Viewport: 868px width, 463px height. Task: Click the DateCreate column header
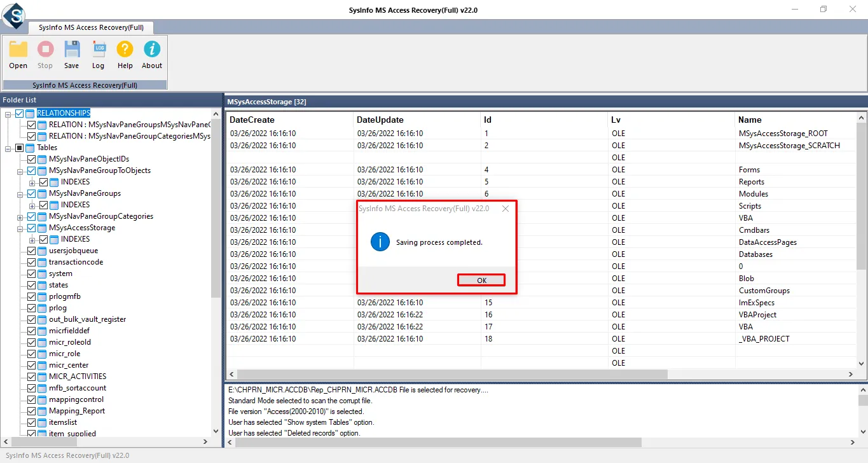coord(252,120)
